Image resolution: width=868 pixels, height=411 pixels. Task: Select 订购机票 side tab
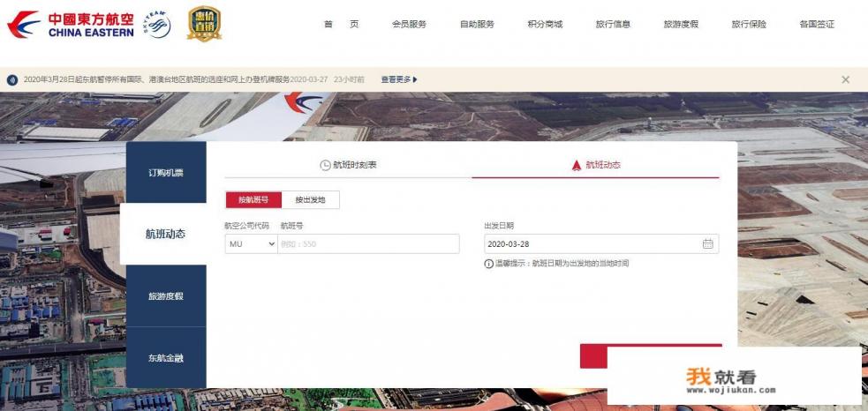166,172
